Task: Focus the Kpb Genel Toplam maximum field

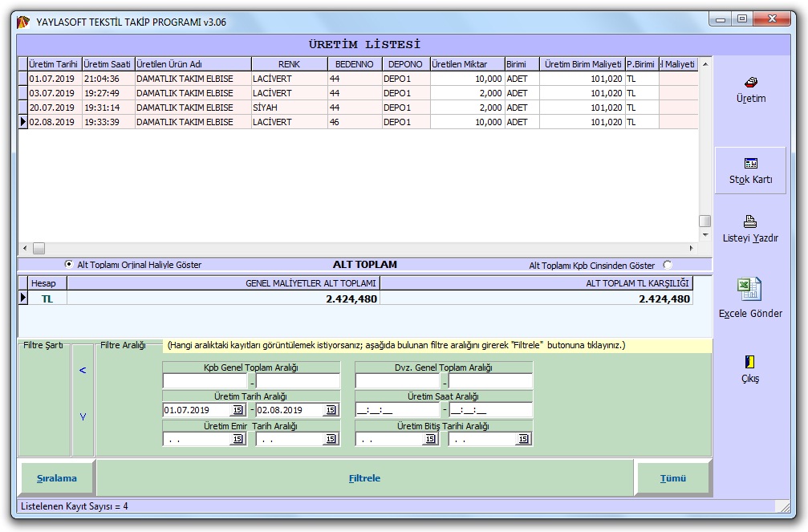Action: click(298, 381)
